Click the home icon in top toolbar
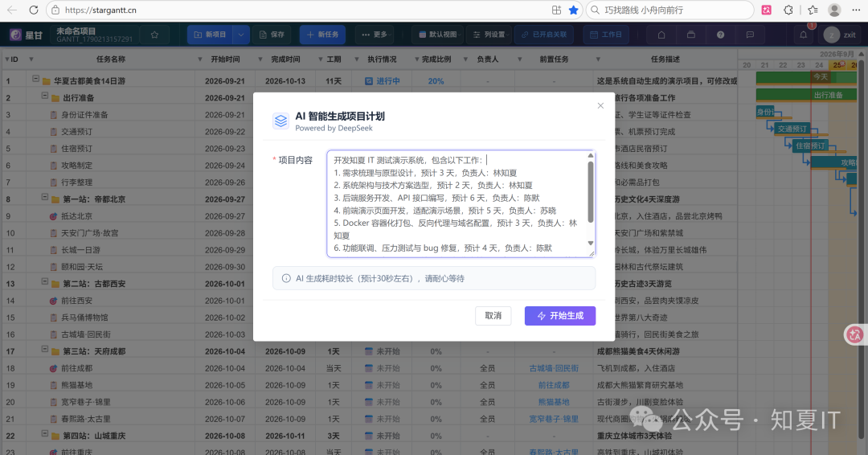This screenshot has width=868, height=455. click(x=661, y=35)
